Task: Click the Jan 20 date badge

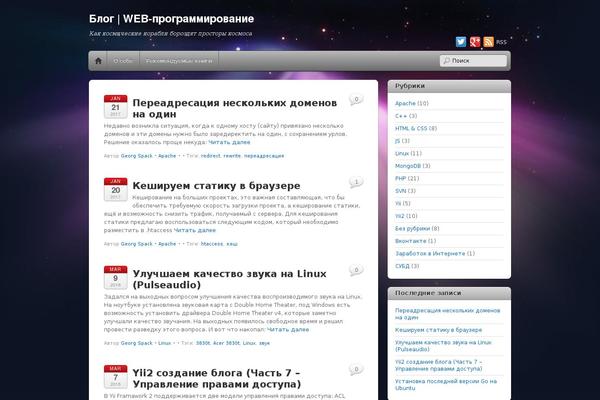Action: (116, 189)
